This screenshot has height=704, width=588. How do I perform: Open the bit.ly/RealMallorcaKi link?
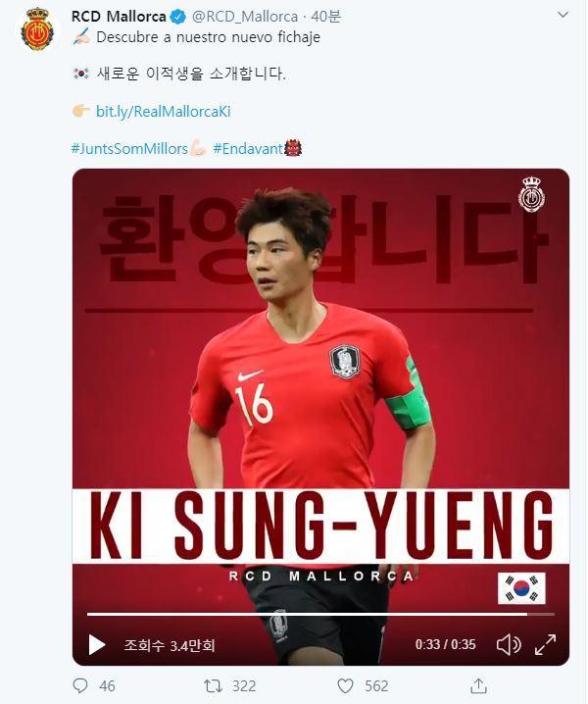pyautogui.click(x=164, y=112)
